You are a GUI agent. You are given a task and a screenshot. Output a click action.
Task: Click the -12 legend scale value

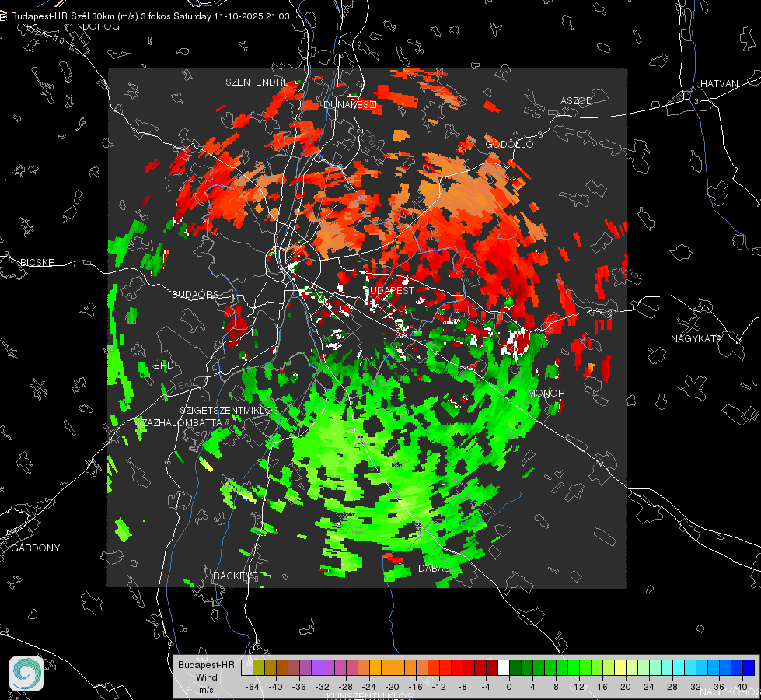[438, 687]
